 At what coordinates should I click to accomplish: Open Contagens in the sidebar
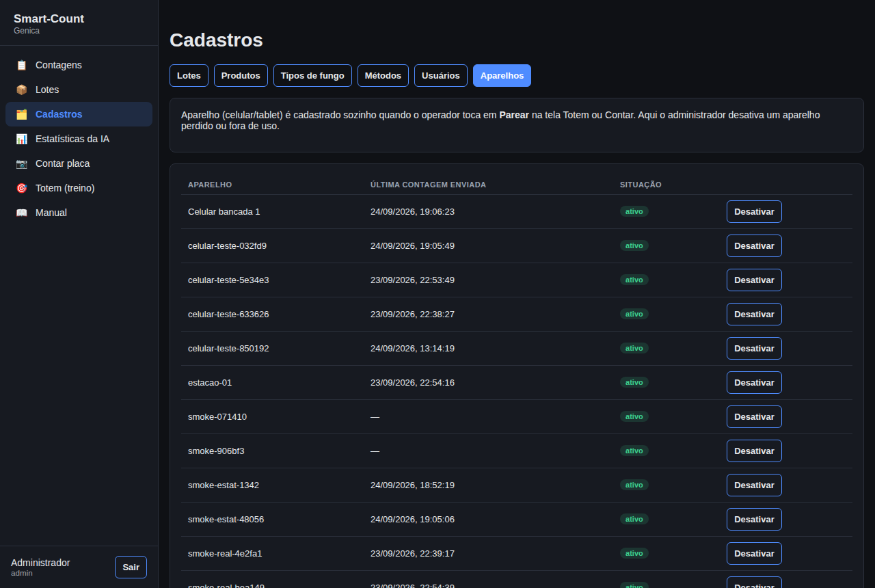(79, 65)
